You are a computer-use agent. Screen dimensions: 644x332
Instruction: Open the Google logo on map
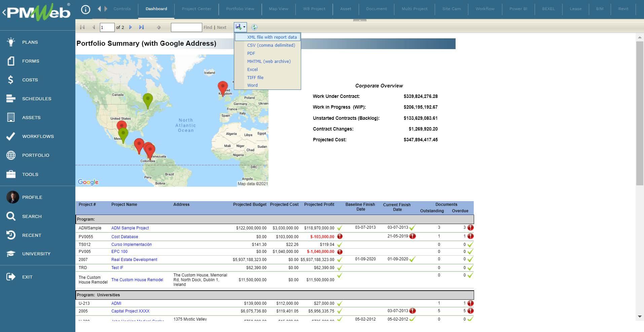88,182
